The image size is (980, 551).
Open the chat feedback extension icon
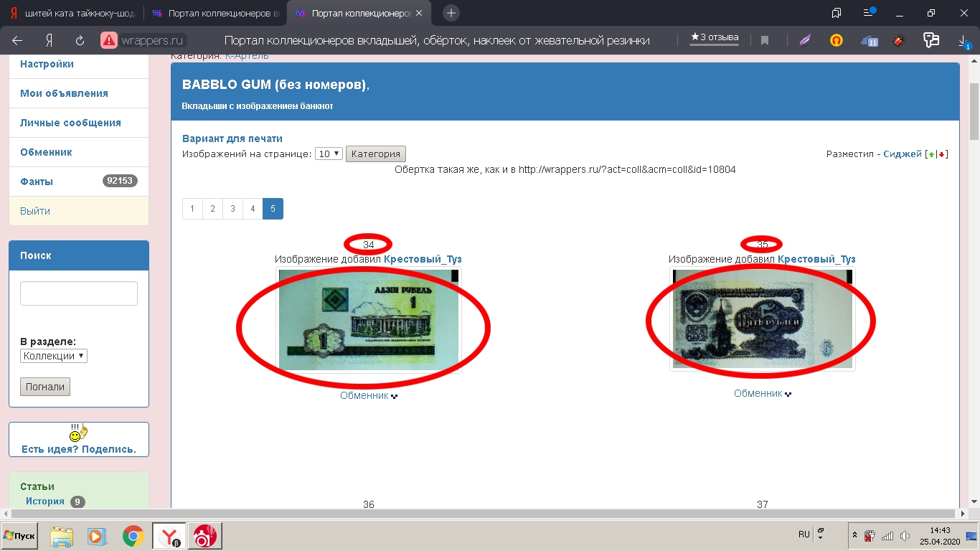(931, 41)
